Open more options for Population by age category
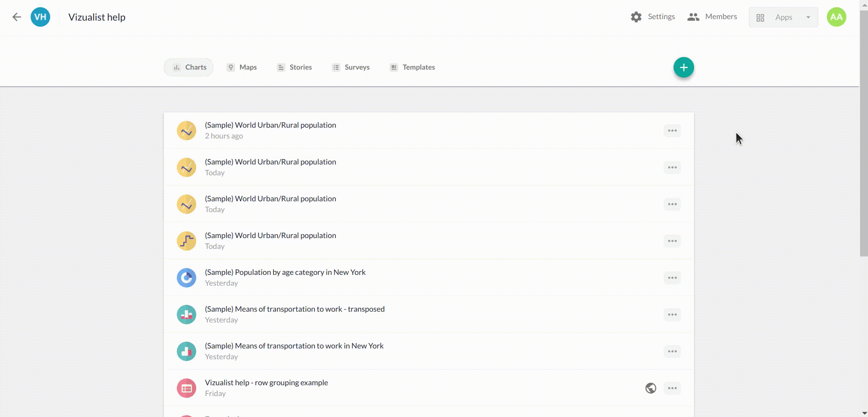868x417 pixels. click(x=672, y=278)
